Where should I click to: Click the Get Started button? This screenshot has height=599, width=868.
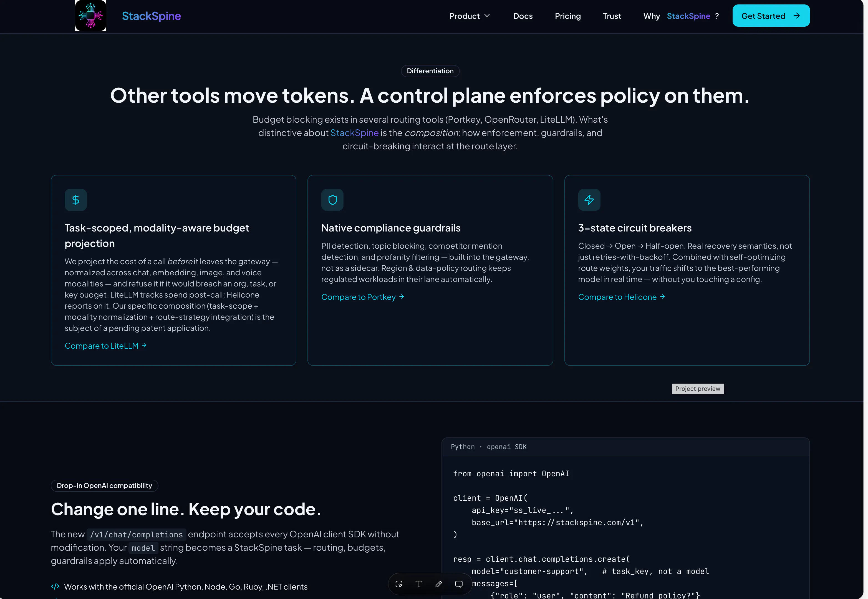click(771, 16)
